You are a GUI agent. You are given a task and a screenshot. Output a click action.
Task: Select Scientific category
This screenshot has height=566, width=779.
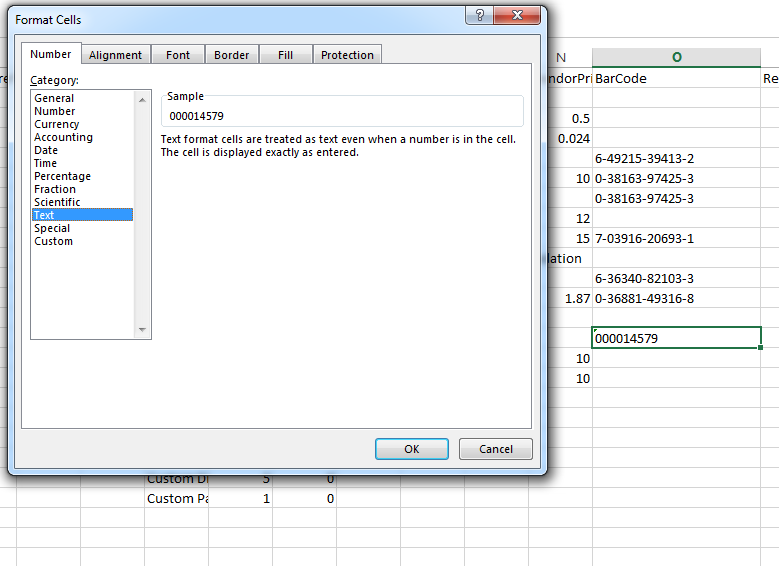click(x=57, y=202)
